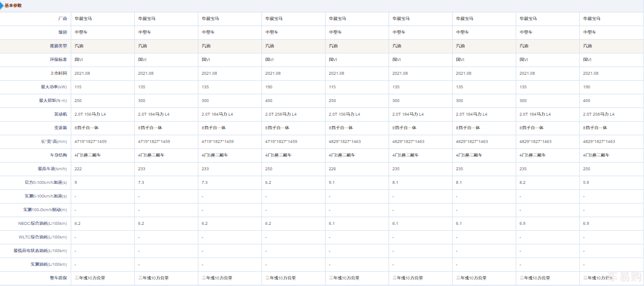Select the official acceleration value 9
The width and height of the screenshot is (644, 286).
pos(75,183)
